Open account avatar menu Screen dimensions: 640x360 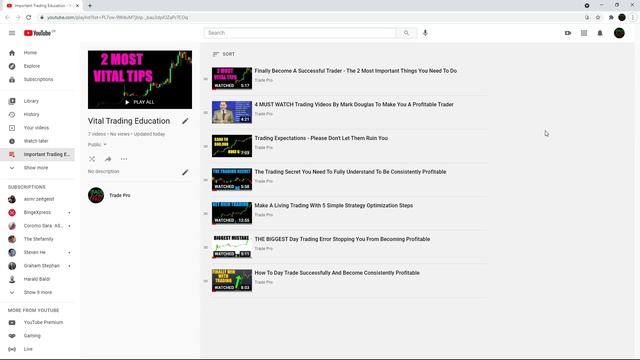[x=619, y=33]
